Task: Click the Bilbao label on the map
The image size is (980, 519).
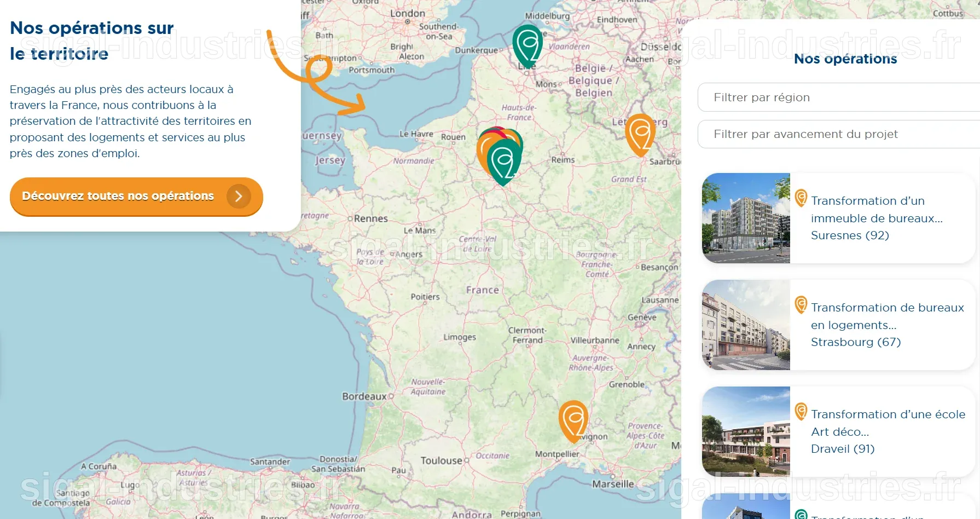Action: coord(303,485)
